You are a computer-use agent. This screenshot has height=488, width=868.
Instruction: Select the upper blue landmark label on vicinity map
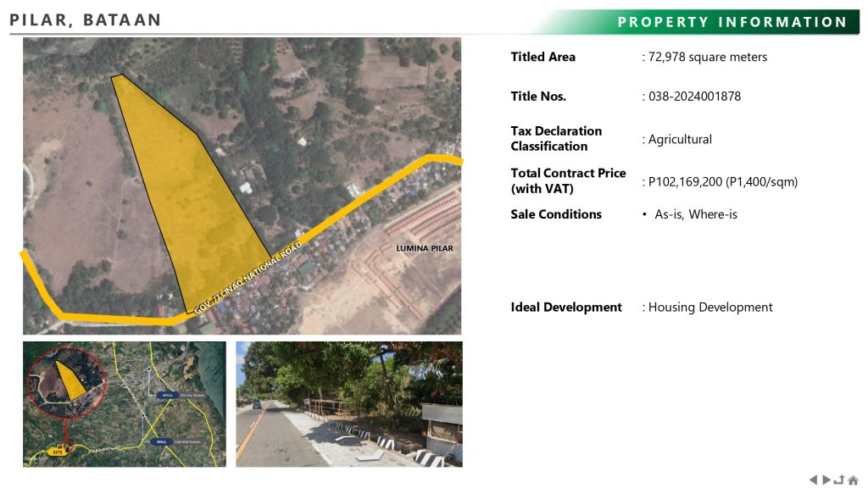click(x=167, y=395)
